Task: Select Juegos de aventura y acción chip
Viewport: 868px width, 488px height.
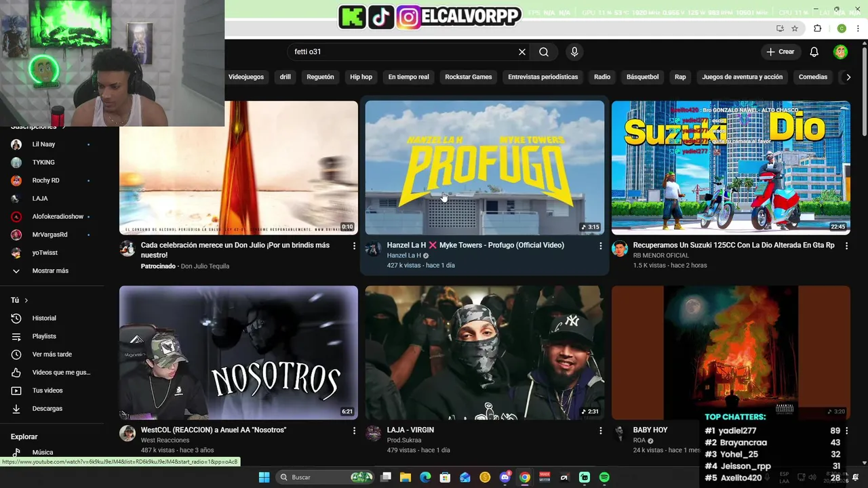Action: click(x=743, y=77)
